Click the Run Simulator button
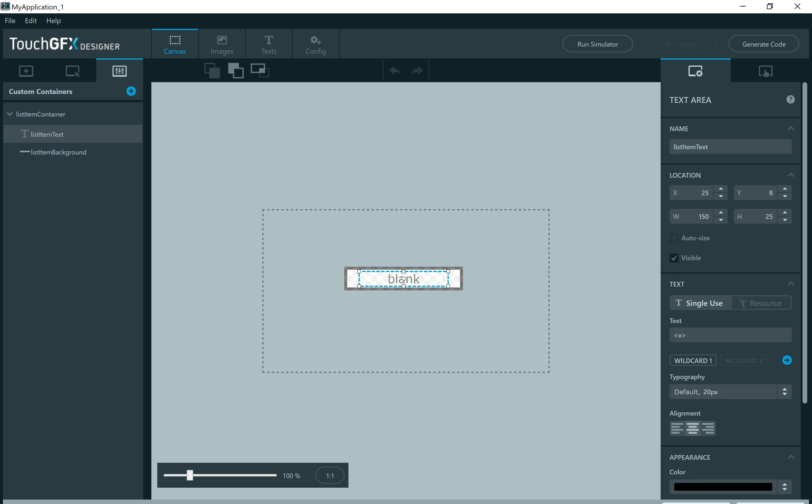This screenshot has width=812, height=504. pos(598,44)
